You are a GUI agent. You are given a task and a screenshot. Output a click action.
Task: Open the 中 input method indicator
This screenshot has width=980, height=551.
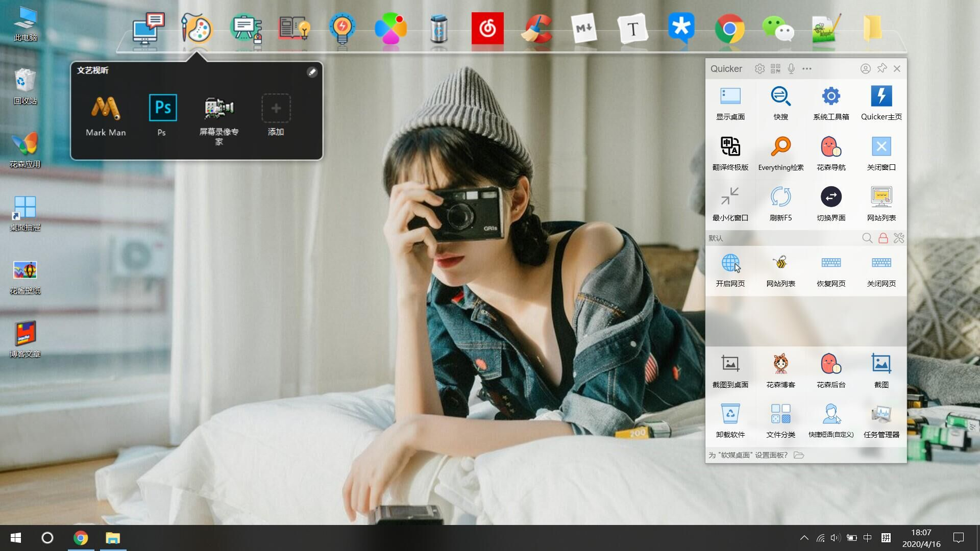[867, 538]
